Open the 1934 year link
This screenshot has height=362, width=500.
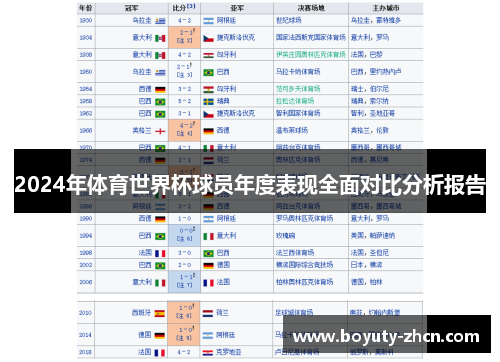tap(86, 38)
